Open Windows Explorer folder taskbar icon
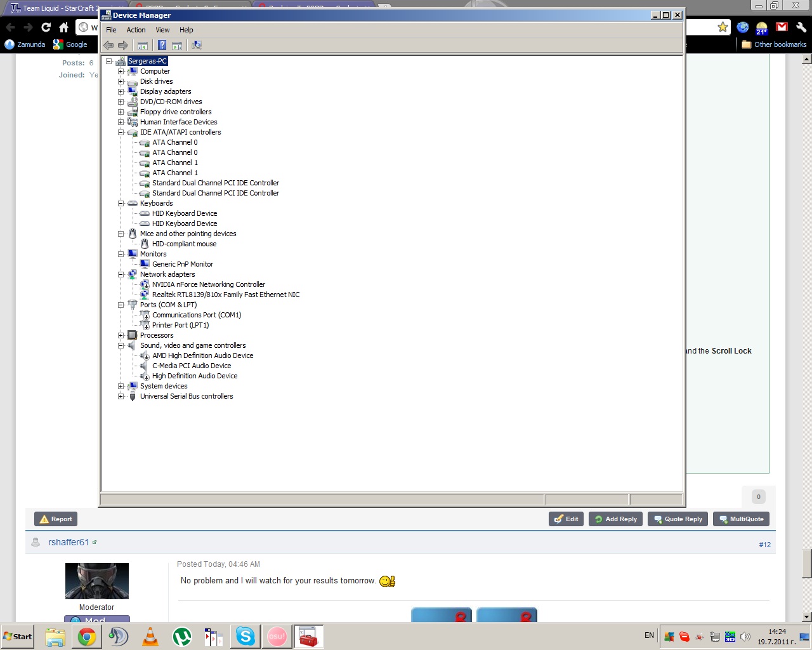 click(55, 636)
